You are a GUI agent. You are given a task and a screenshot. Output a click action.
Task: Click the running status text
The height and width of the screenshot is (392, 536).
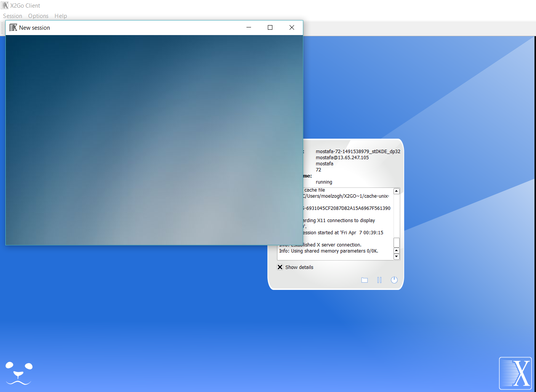pos(323,182)
